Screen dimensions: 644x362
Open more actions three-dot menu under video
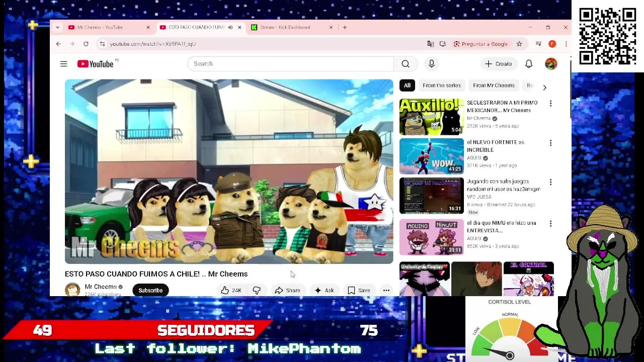386,290
